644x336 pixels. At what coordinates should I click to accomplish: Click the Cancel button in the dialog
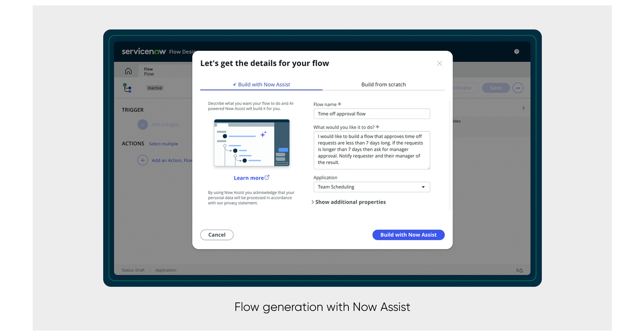217,235
